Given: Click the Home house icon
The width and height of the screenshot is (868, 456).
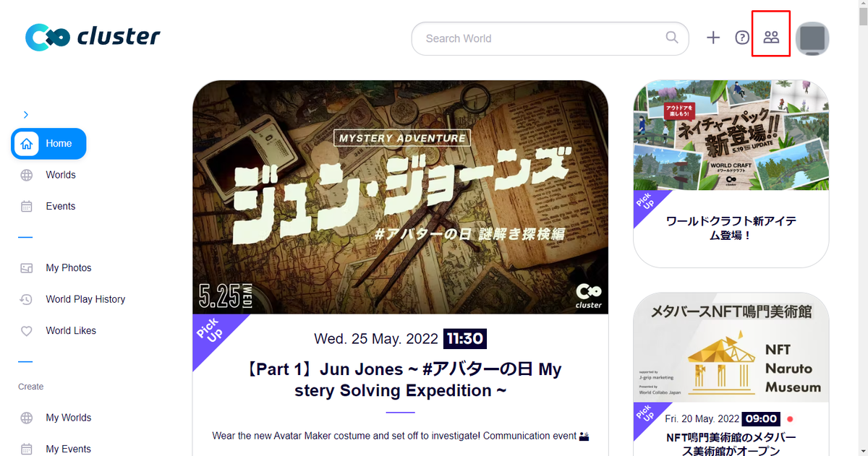Looking at the screenshot, I should click(x=27, y=144).
